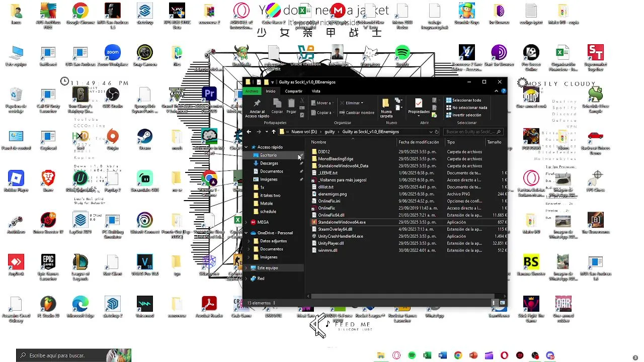Open Excel from the taskbar
Screen dimensions: 644x362
point(427,355)
